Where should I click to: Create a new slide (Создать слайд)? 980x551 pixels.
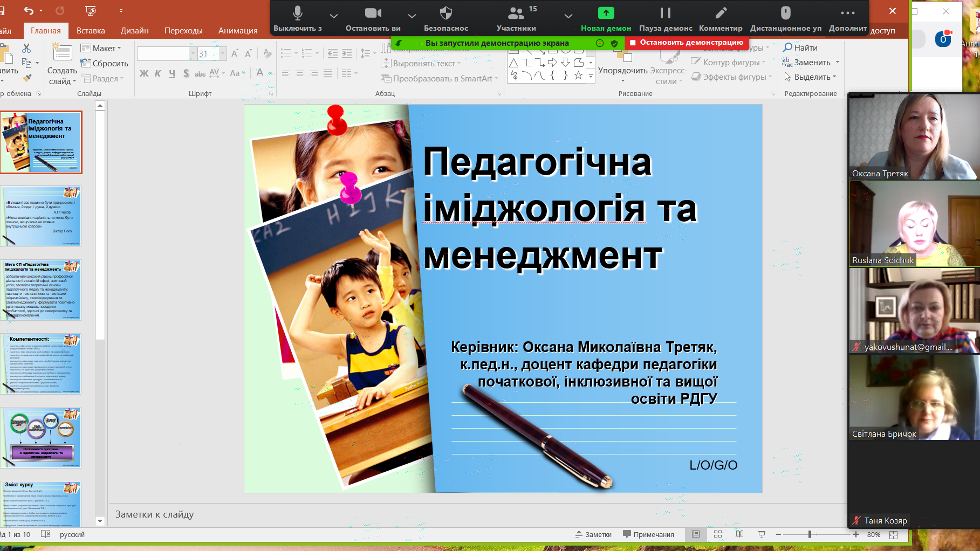[x=62, y=65]
